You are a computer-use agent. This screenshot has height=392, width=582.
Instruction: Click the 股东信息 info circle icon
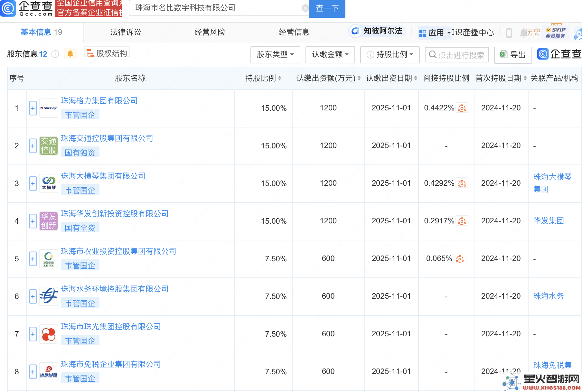point(55,54)
